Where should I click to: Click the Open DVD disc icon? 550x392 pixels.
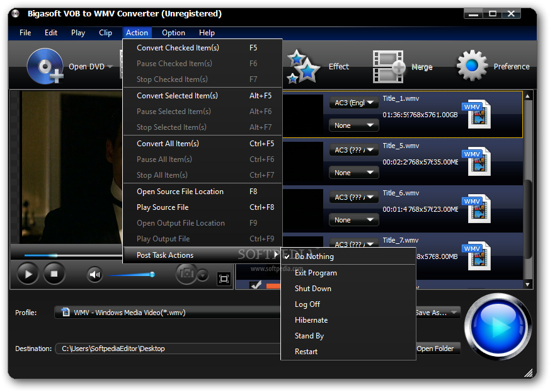click(45, 66)
